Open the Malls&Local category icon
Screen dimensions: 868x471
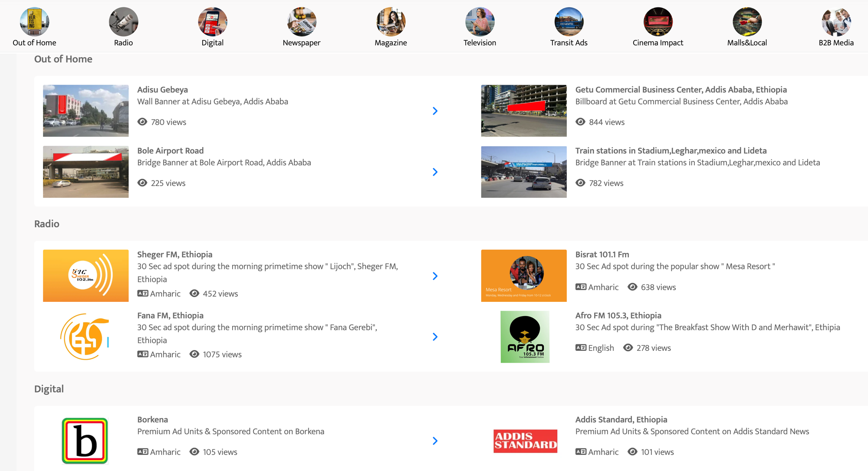[747, 22]
